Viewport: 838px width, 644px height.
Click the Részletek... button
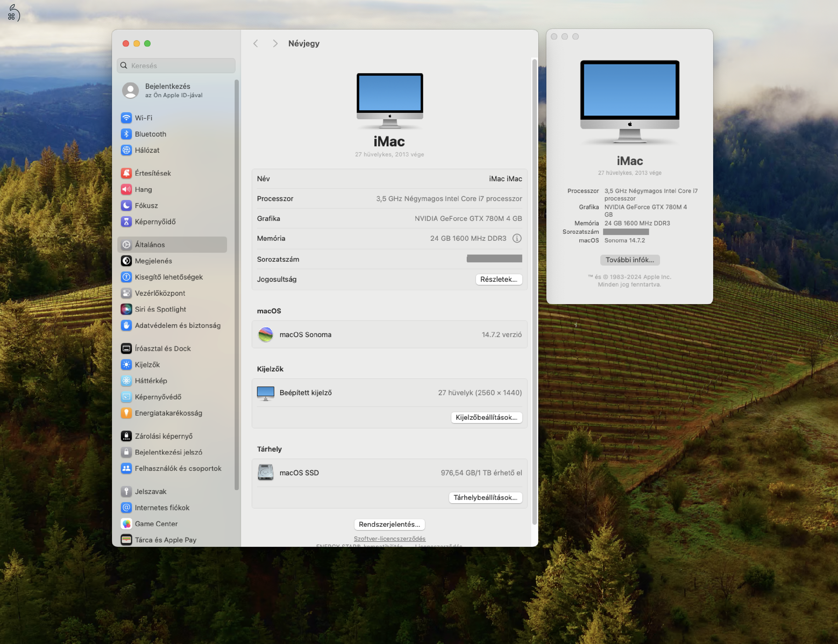[x=499, y=279]
